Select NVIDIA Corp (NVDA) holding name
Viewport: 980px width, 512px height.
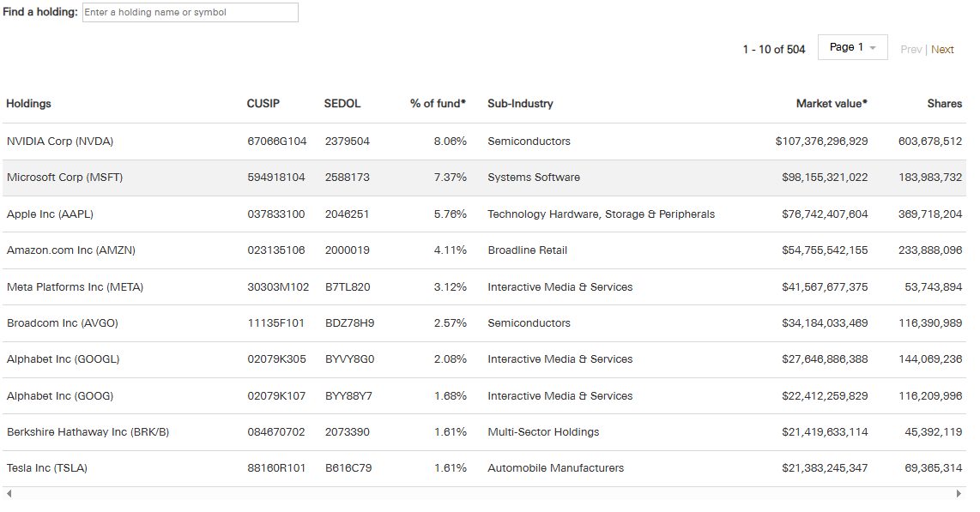pyautogui.click(x=60, y=142)
